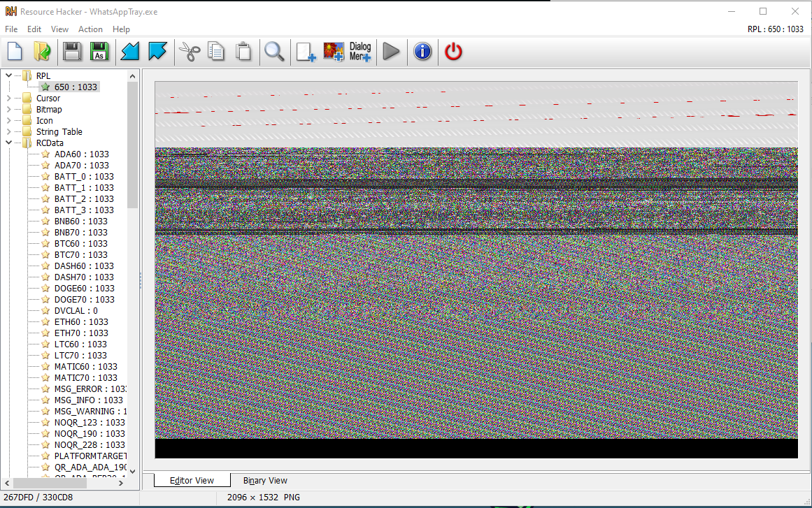Select the MATIC60 : 1033 resource
This screenshot has height=508, width=812.
point(86,367)
